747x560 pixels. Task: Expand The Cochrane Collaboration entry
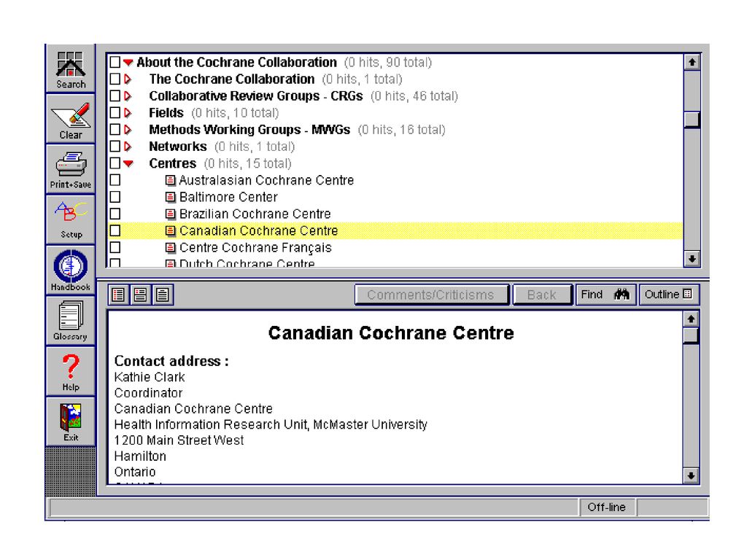coord(127,79)
